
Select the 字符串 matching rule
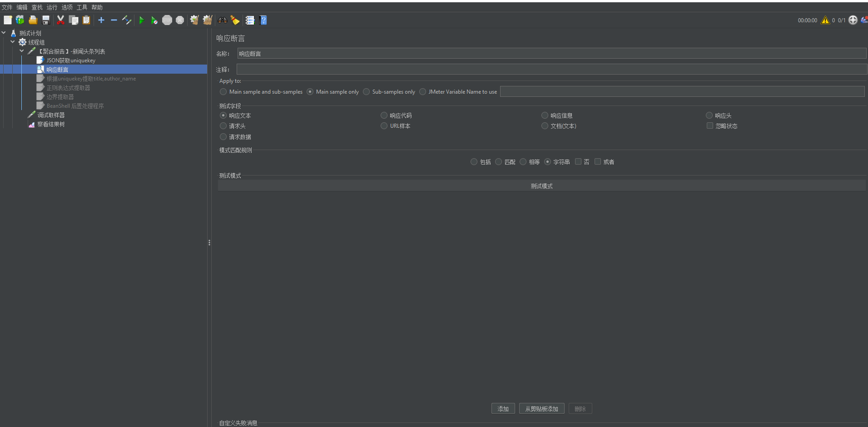click(547, 162)
